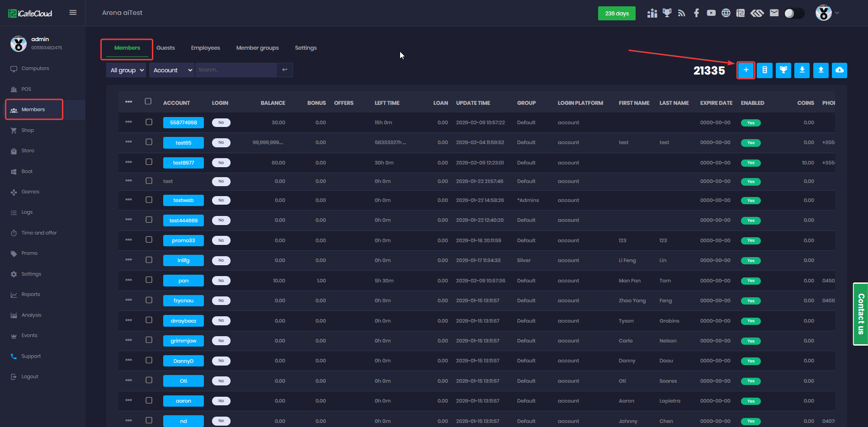This screenshot has width=868, height=427.
Task: Click the blue trophy button above the table
Action: 783,70
